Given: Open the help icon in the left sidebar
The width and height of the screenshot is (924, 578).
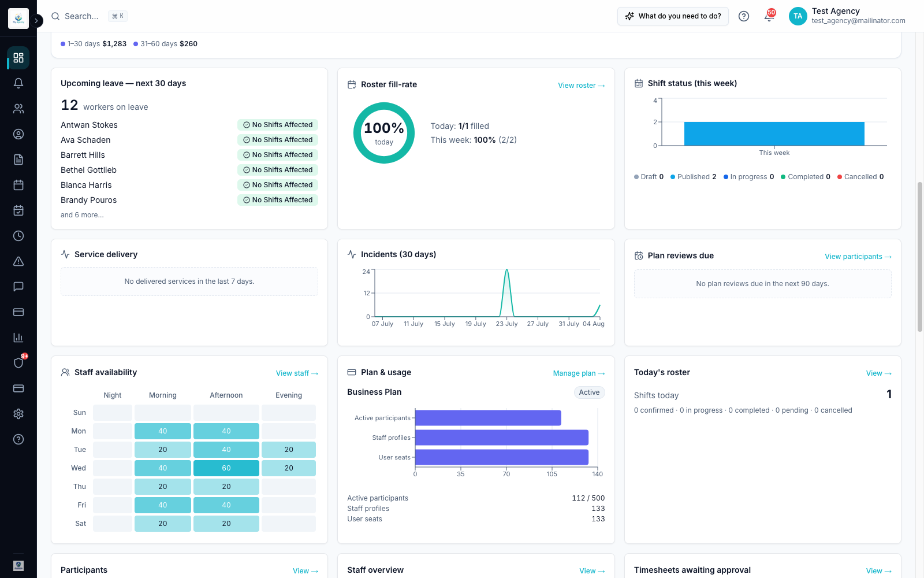Looking at the screenshot, I should click(x=18, y=439).
